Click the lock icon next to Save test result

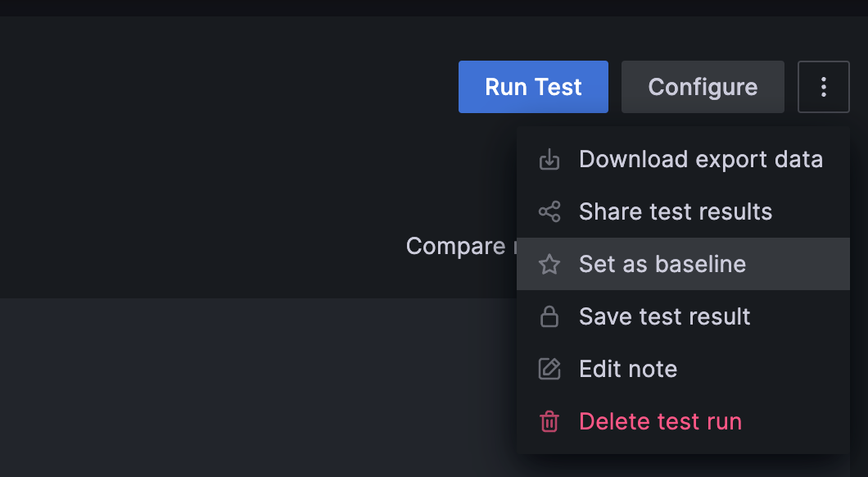549,316
